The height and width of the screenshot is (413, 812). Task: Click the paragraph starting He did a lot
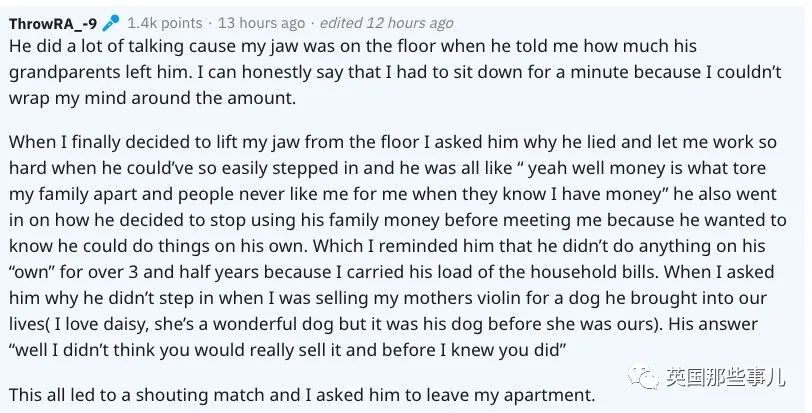(x=395, y=72)
